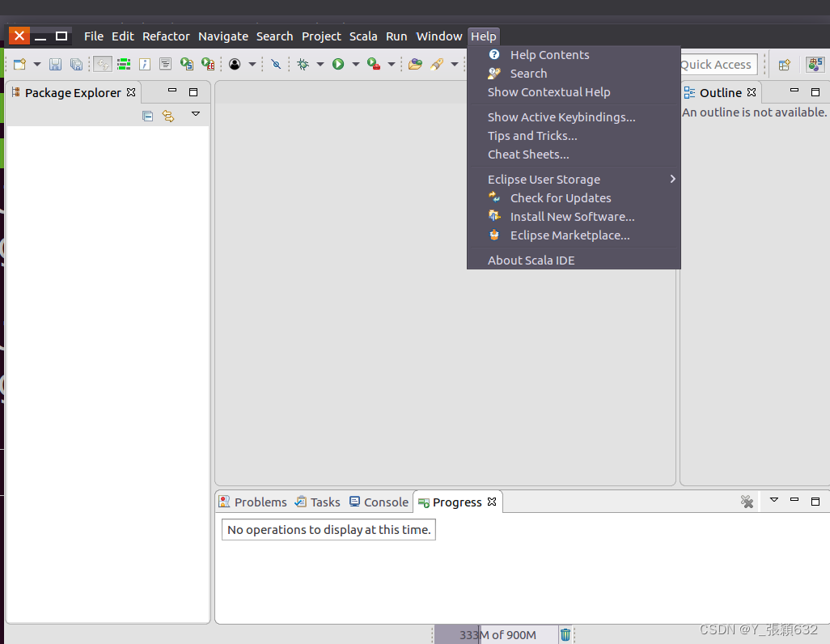Open the File menu
The width and height of the screenshot is (830, 644).
[x=94, y=36]
